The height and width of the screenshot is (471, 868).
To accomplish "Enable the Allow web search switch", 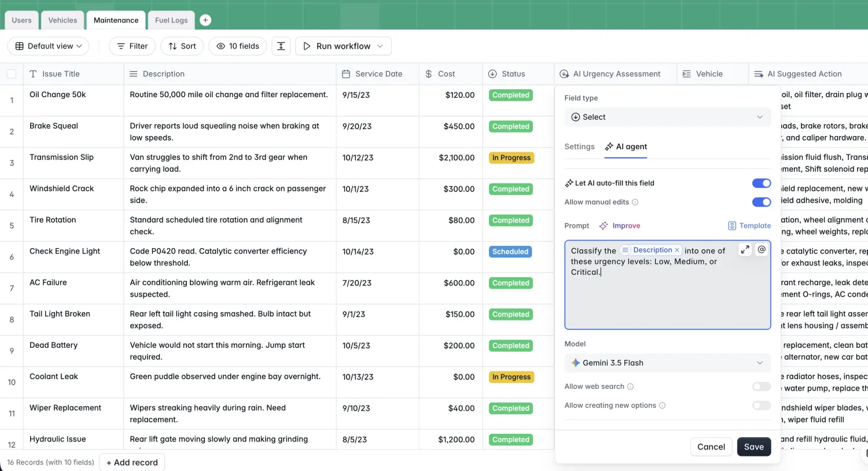I will (x=762, y=387).
